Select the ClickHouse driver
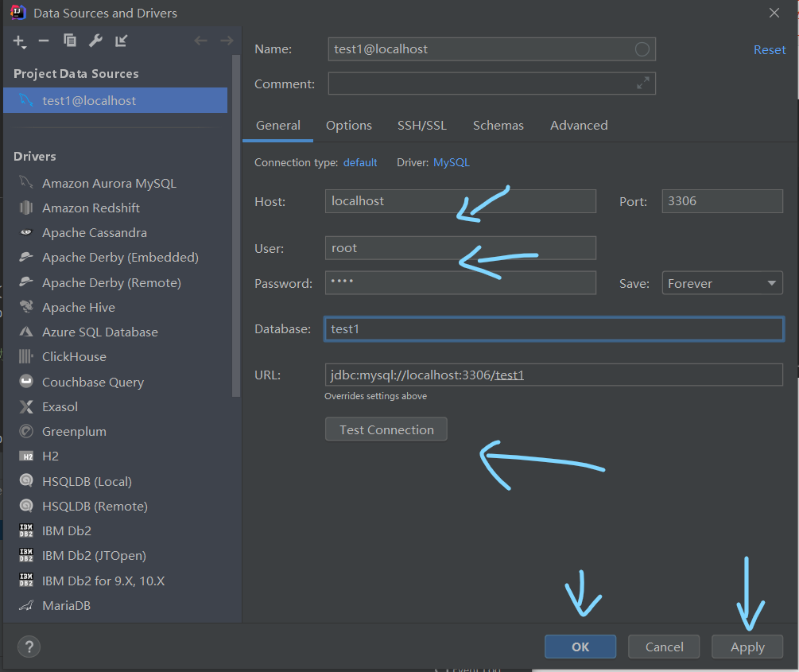Viewport: 799px width, 672px height. click(x=74, y=357)
